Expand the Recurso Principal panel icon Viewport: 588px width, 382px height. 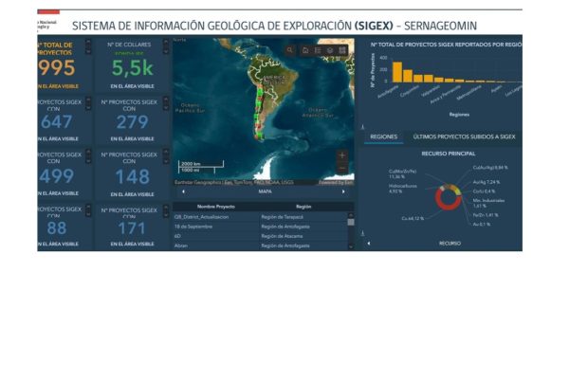point(362,233)
